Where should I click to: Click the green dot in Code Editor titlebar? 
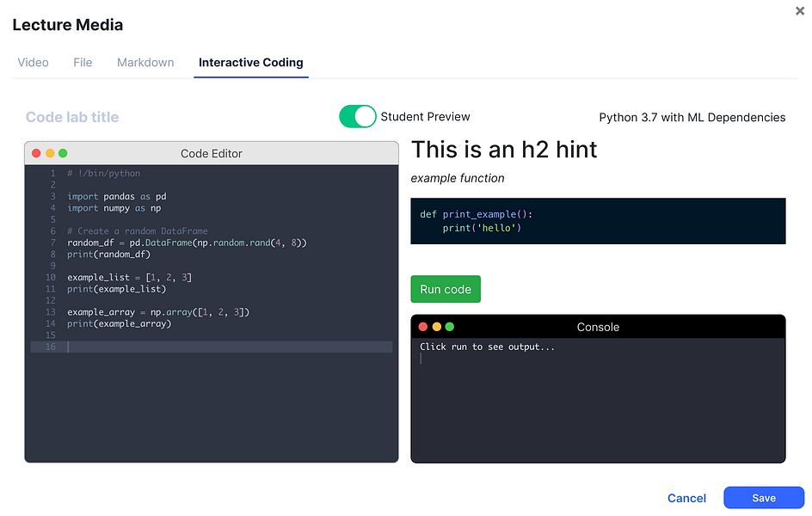pyautogui.click(x=63, y=153)
